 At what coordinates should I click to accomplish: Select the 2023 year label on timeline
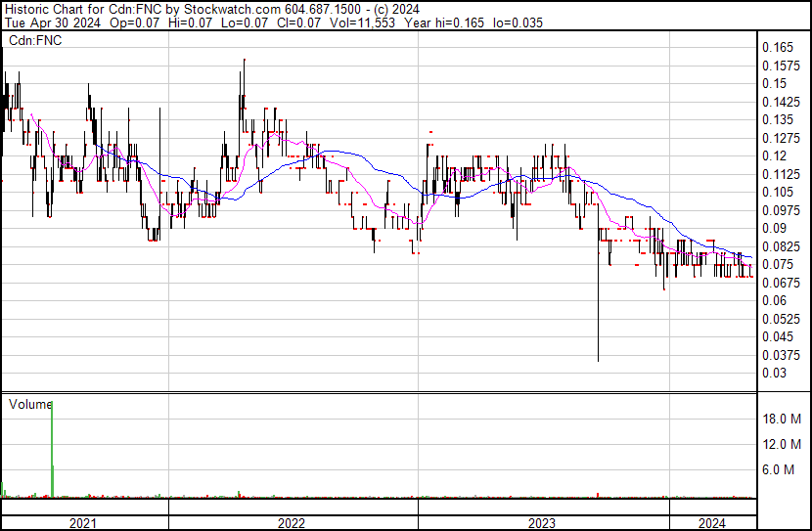point(542,523)
